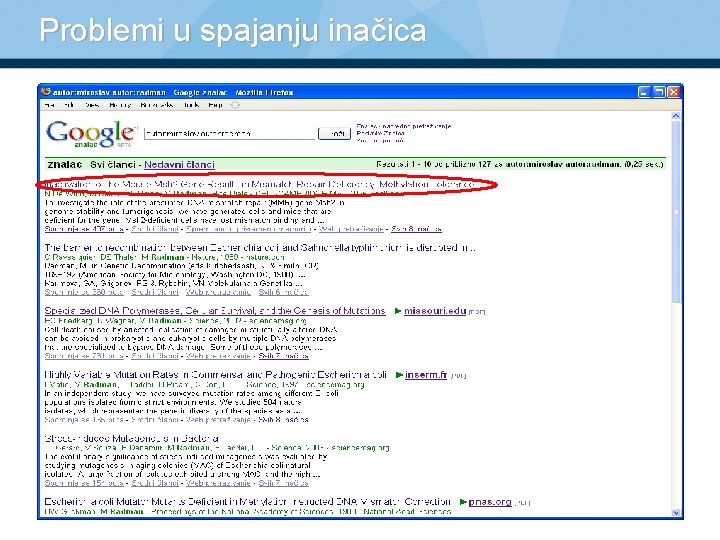Minimize the Firefox window
The image size is (720, 540).
click(644, 92)
